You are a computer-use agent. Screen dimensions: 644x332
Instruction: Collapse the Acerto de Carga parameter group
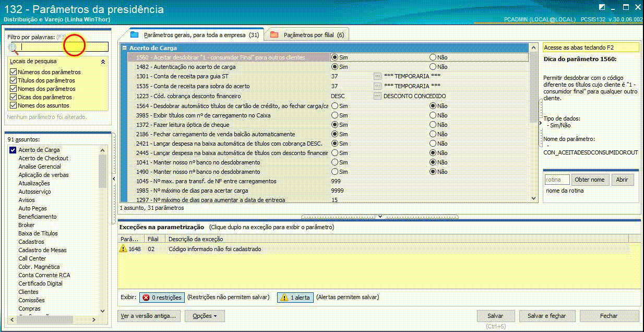pos(125,48)
